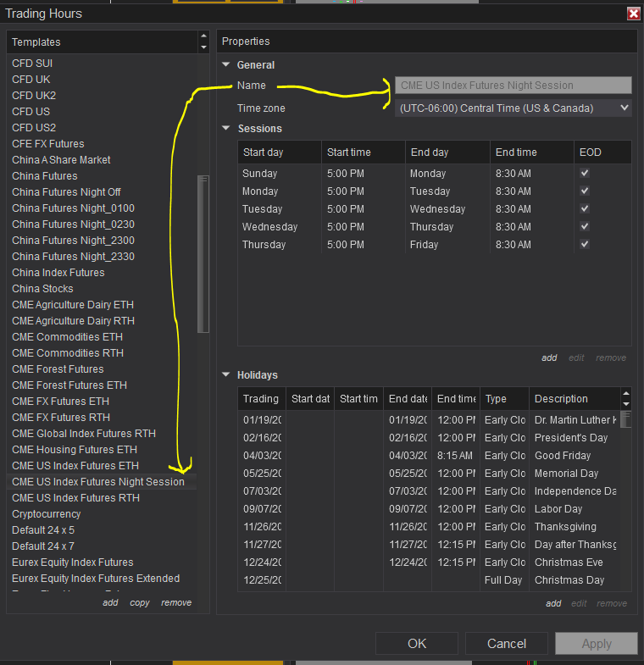Click the Description column header in Holidays
The image size is (644, 665).
coord(575,399)
